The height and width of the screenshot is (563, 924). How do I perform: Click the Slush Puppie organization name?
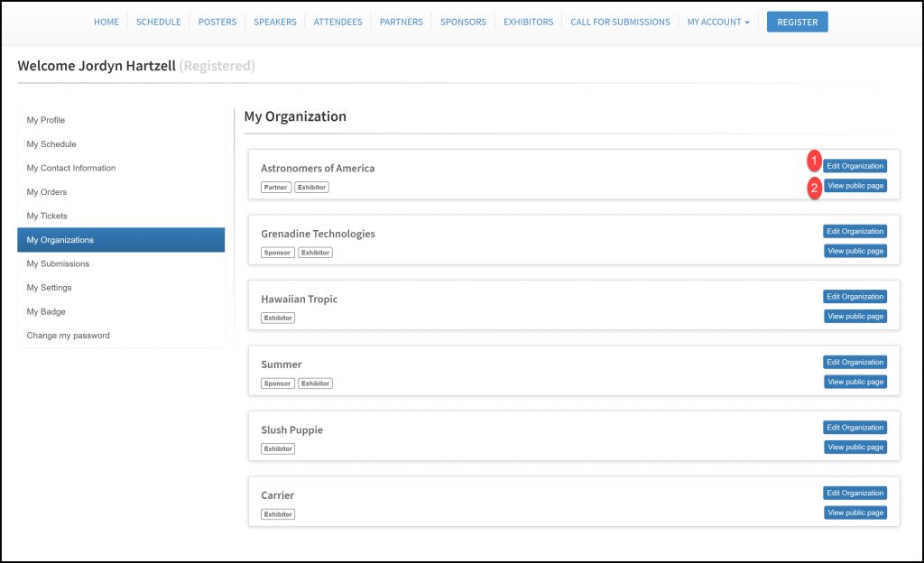[291, 429]
